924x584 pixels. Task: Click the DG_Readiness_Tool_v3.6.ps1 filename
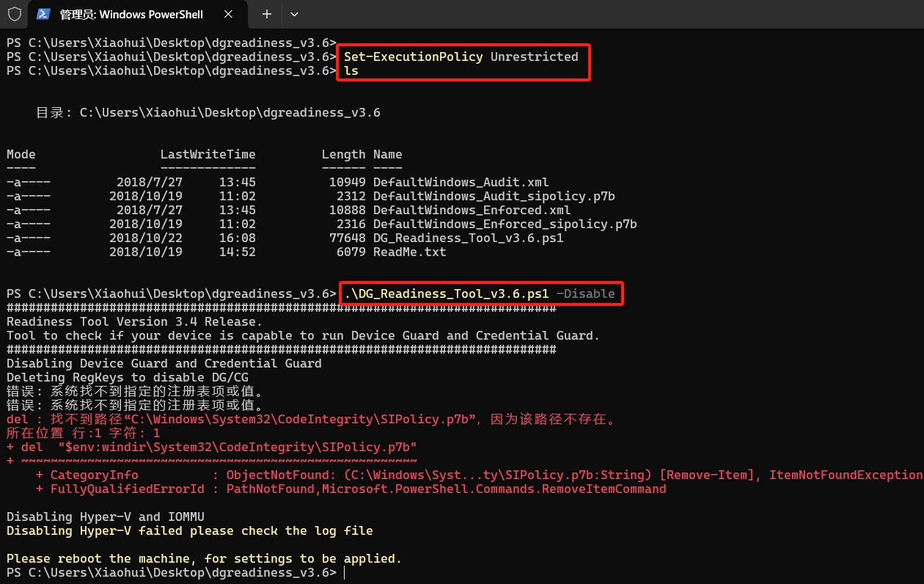[467, 238]
